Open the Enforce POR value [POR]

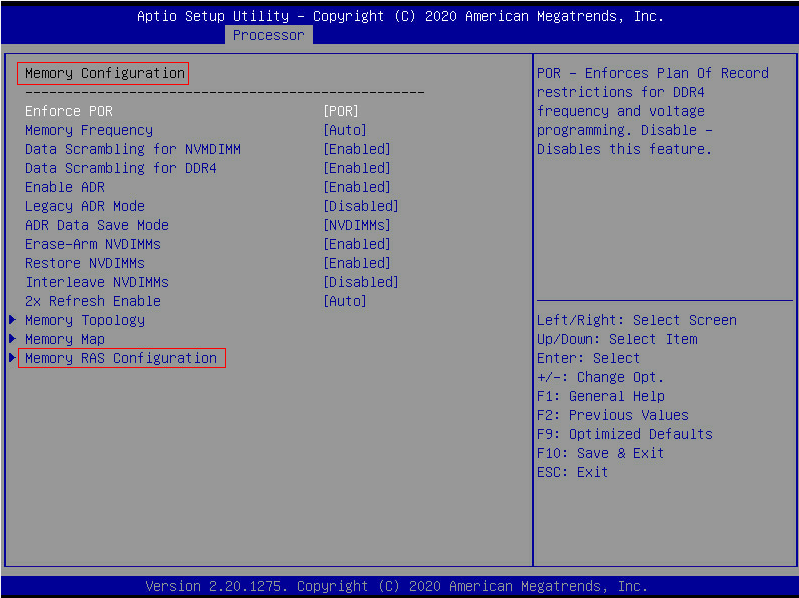click(x=340, y=111)
